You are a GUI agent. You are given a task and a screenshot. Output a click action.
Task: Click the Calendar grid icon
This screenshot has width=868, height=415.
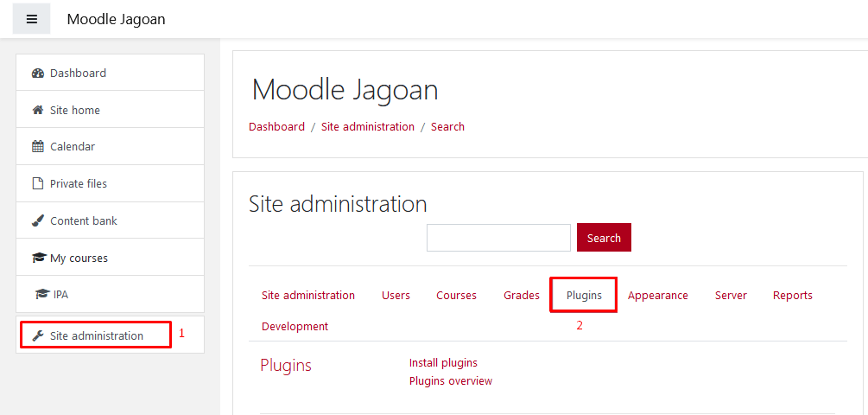tap(38, 147)
